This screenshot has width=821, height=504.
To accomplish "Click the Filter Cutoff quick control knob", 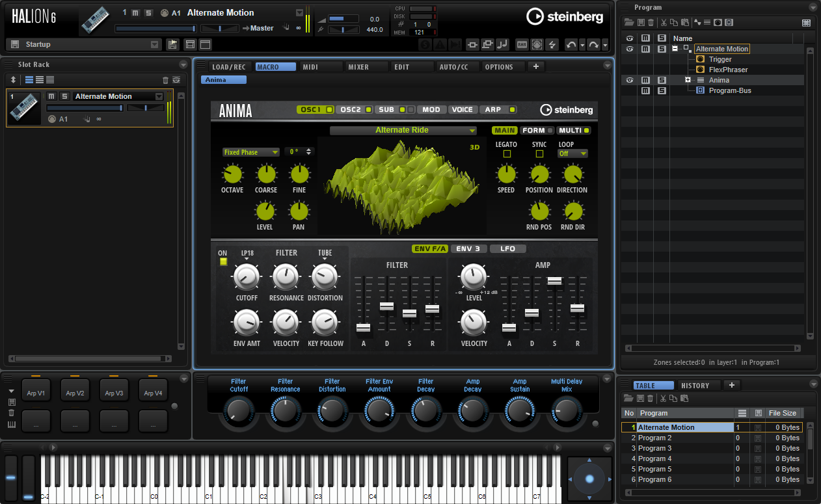I will (239, 411).
